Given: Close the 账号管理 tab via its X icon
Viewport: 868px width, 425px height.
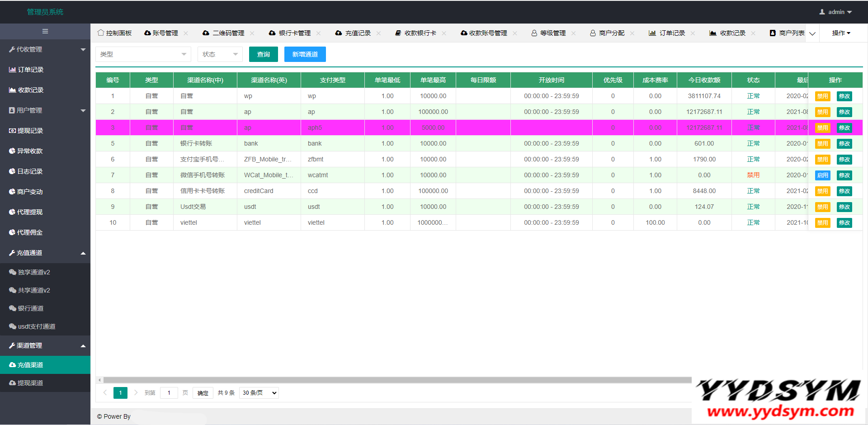Looking at the screenshot, I should (x=186, y=33).
